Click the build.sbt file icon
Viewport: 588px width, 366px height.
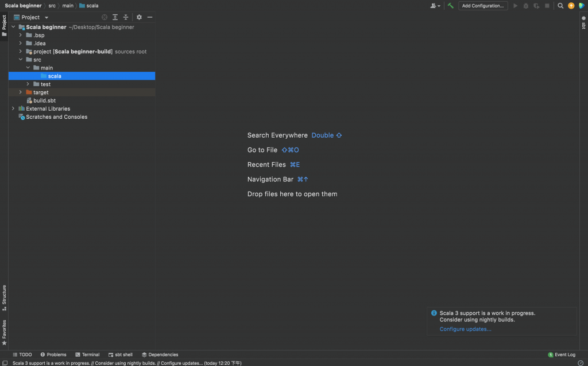29,100
